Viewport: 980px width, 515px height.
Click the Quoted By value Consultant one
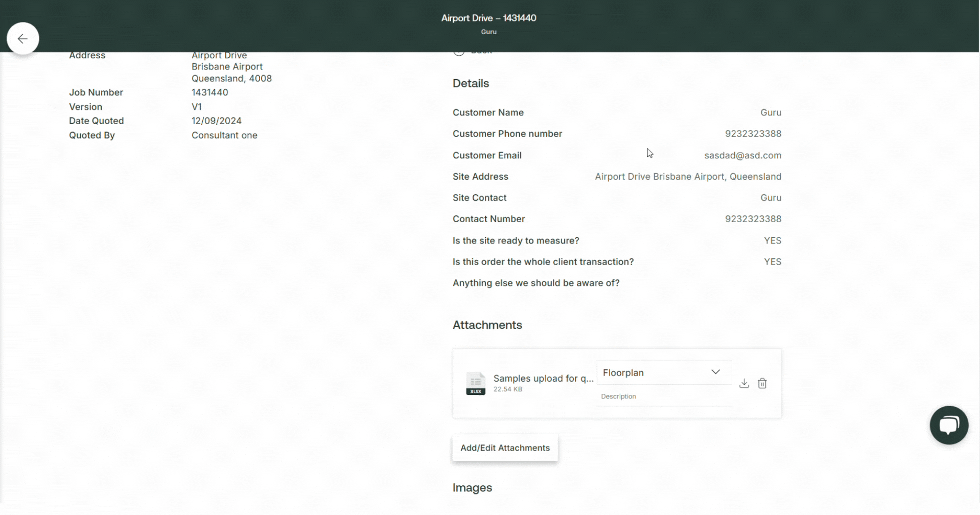coord(224,135)
